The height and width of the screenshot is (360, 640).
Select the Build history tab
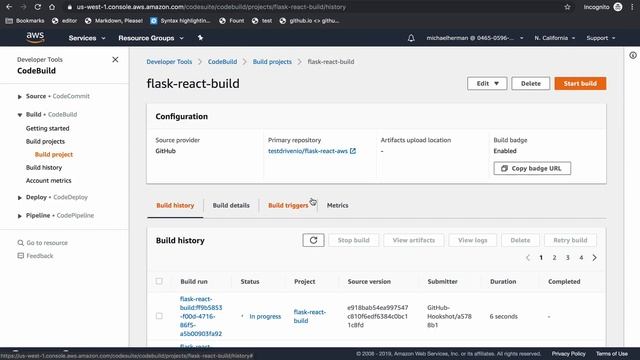pyautogui.click(x=175, y=205)
